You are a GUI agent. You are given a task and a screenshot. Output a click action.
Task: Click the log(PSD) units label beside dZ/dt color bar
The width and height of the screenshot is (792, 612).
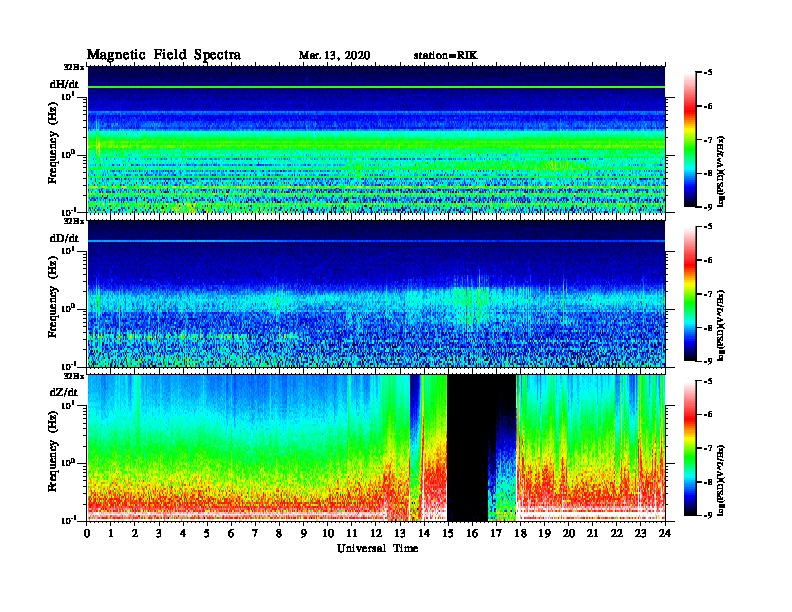tap(721, 480)
